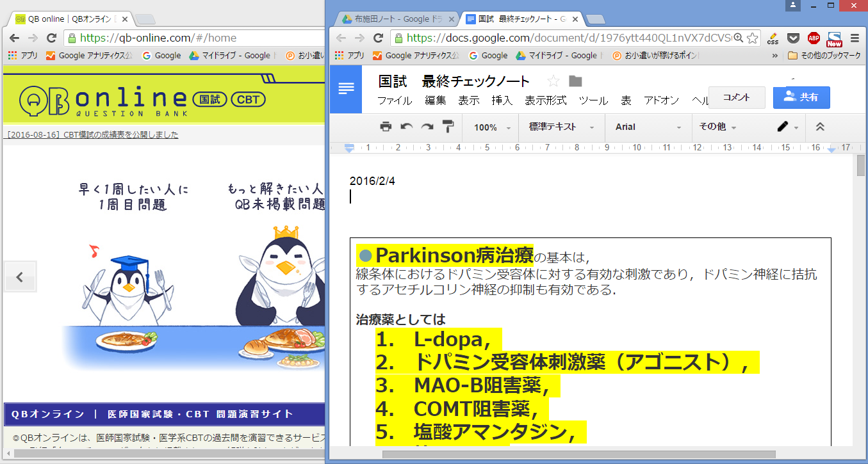The width and height of the screenshot is (868, 464).
Task: Open the 挿入 menu
Action: click(502, 100)
